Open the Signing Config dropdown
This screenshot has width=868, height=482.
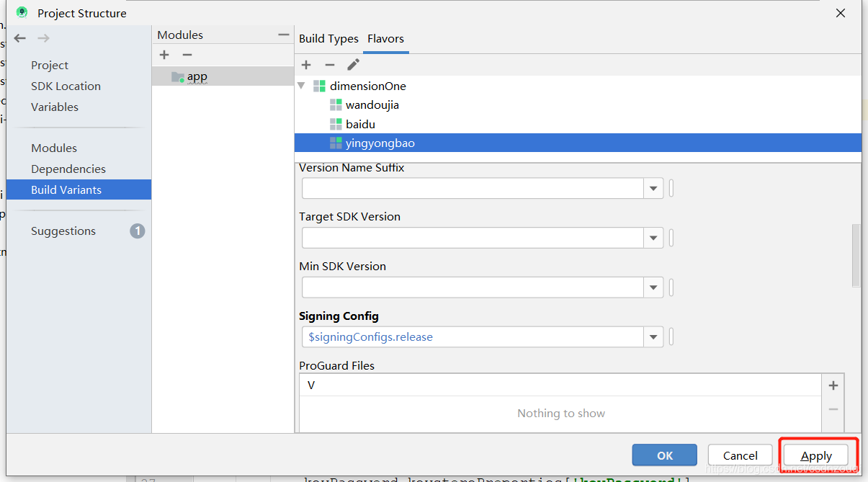pos(653,336)
